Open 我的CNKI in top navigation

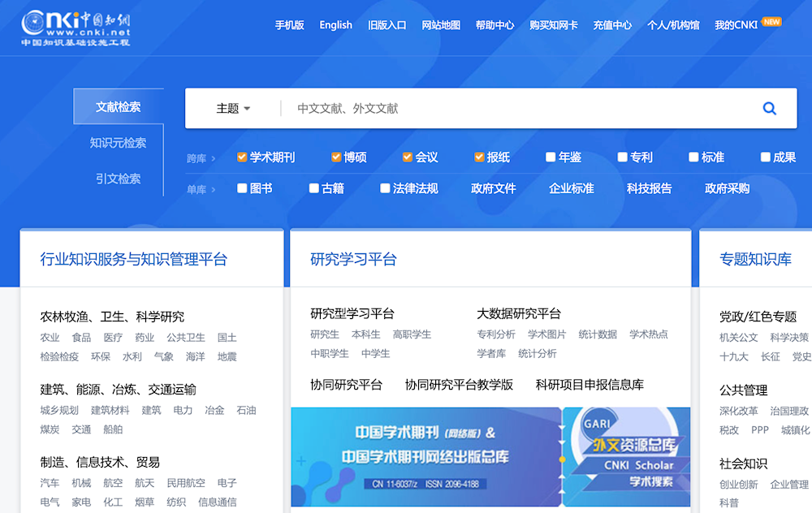coord(736,25)
